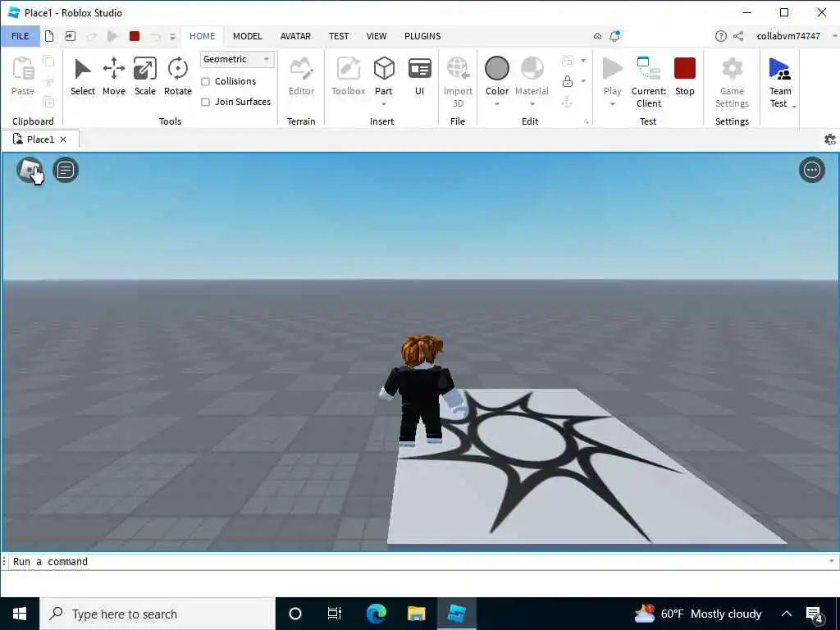Activate the Move tool
This screenshot has height=630, width=840.
tap(113, 77)
